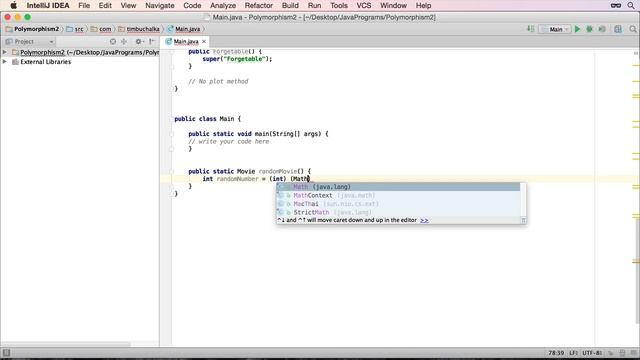
Task: Open the Refactor menu
Action: (x=258, y=5)
